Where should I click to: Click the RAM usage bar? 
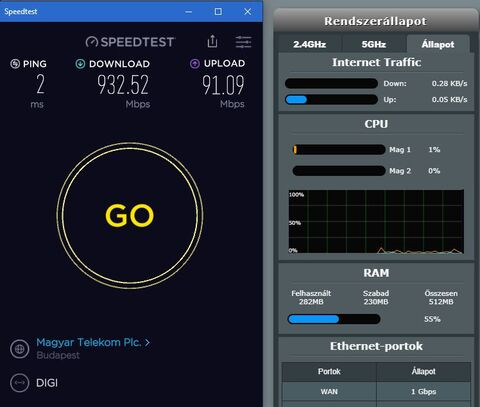pos(334,319)
